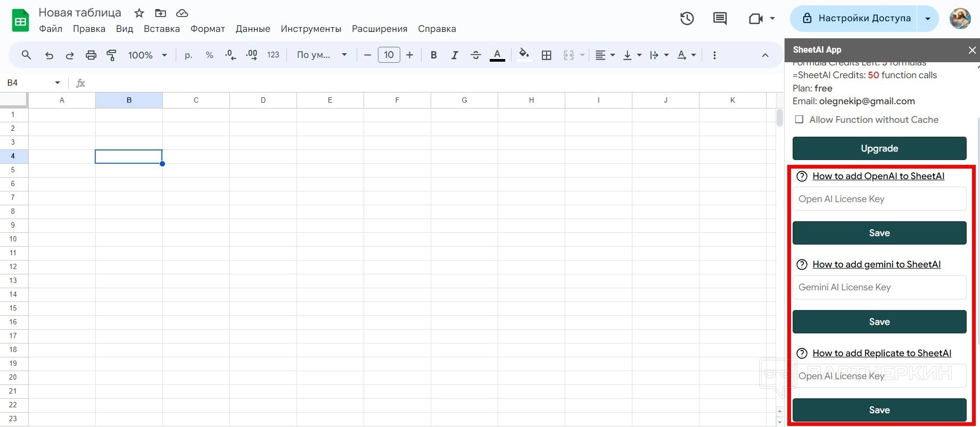This screenshot has width=980, height=427.
Task: Print the spreadsheet
Action: 91,55
